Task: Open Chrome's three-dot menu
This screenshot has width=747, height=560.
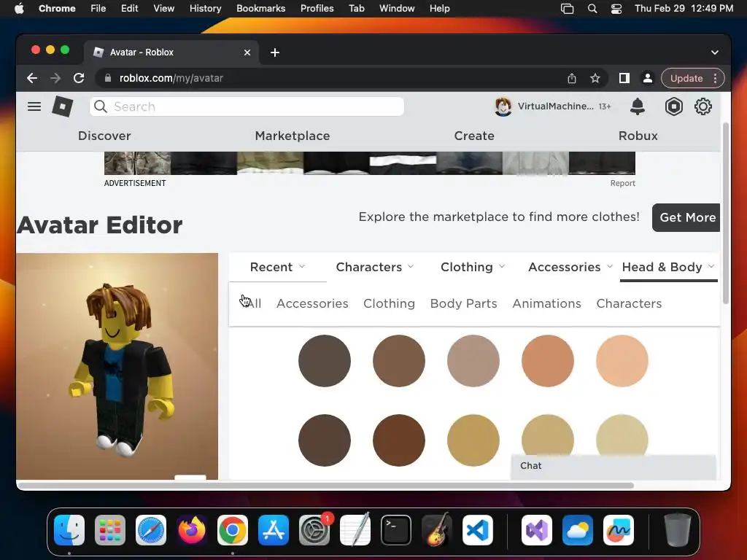Action: pos(715,78)
